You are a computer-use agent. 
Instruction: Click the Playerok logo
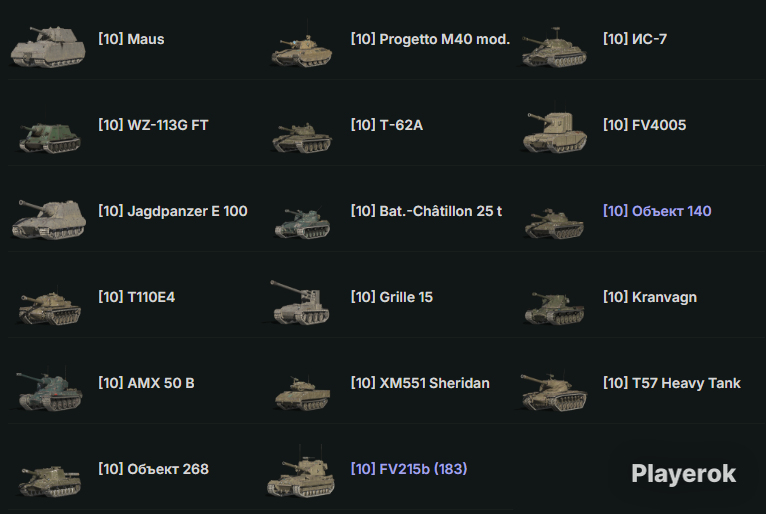(x=683, y=473)
